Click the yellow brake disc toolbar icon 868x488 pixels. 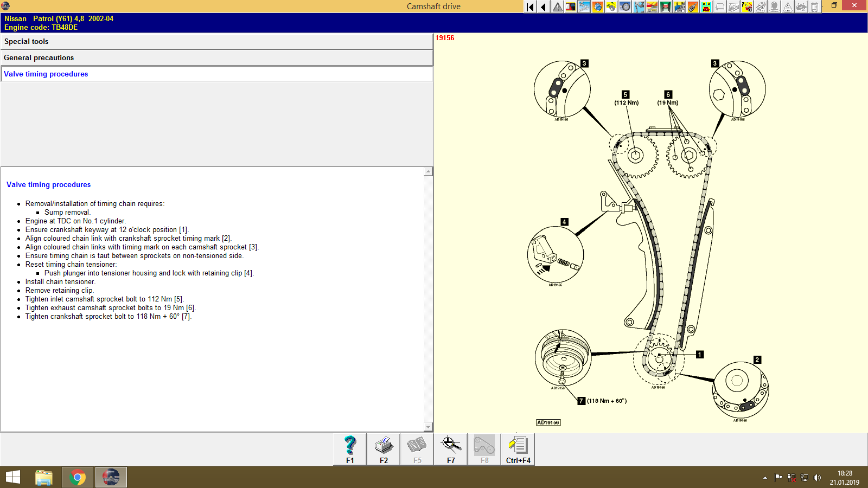(x=611, y=7)
